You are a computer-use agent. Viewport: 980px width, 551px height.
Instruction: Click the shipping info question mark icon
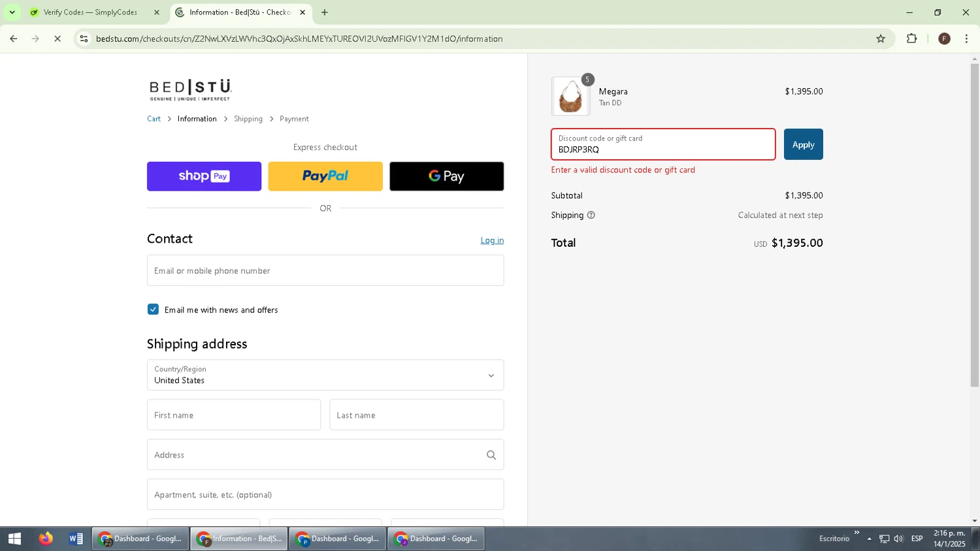(x=591, y=215)
